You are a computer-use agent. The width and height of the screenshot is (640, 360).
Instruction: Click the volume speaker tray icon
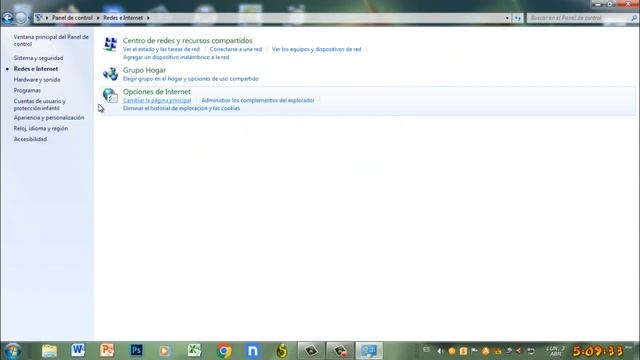click(440, 351)
